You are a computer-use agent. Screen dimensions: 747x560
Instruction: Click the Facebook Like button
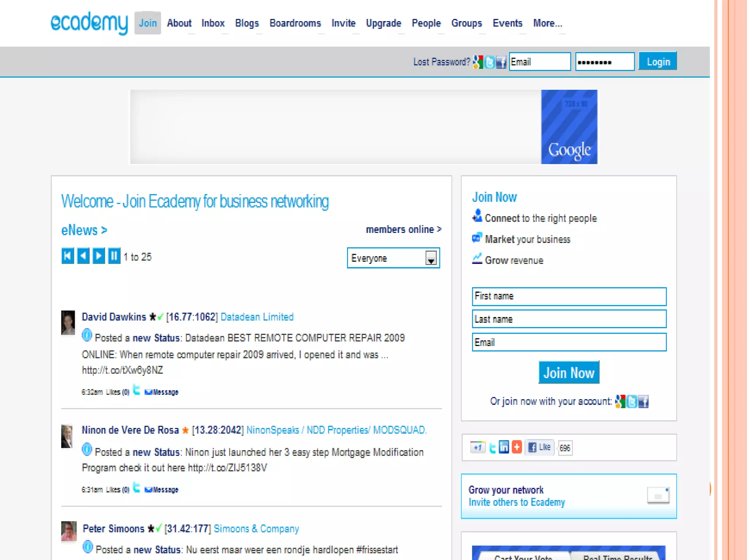(540, 447)
